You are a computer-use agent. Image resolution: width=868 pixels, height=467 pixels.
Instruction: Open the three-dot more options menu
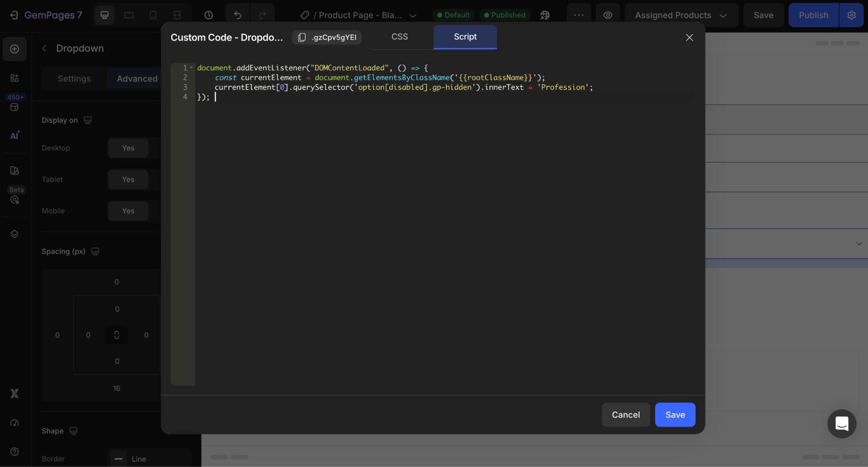579,15
